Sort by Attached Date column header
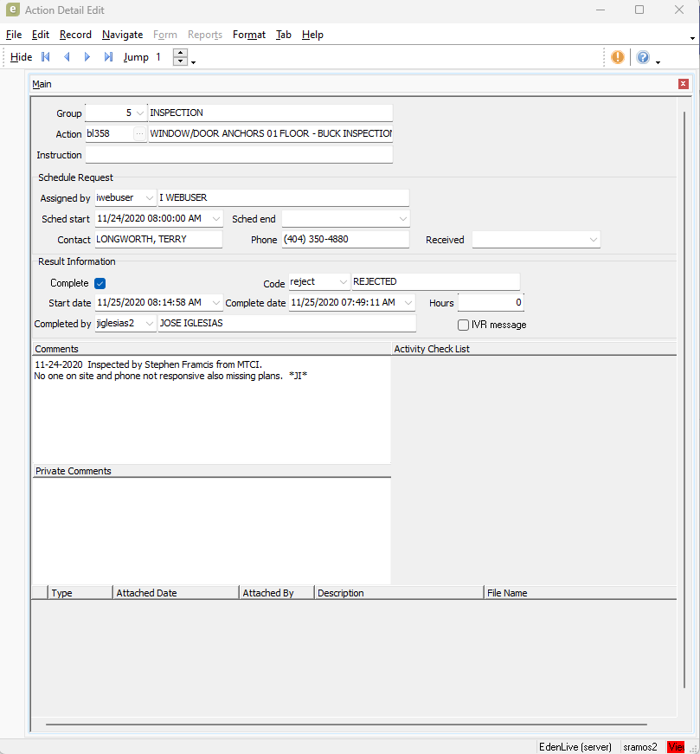The width and height of the screenshot is (700, 754). (176, 593)
